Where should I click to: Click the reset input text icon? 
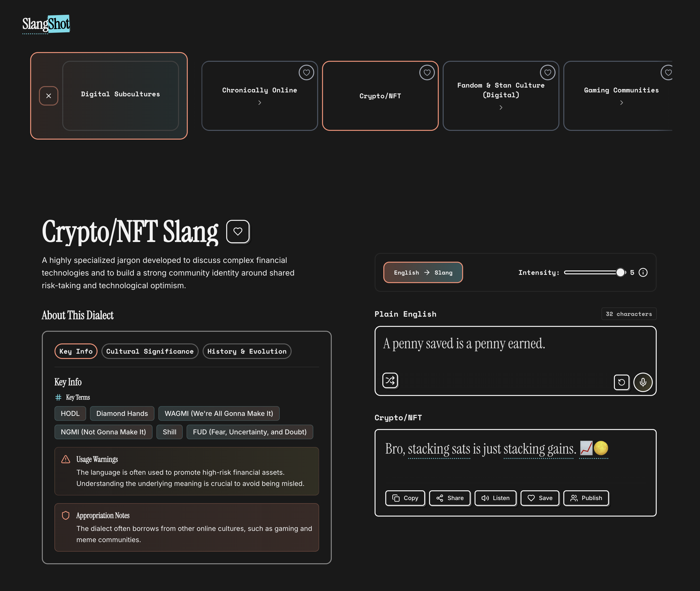(x=621, y=382)
